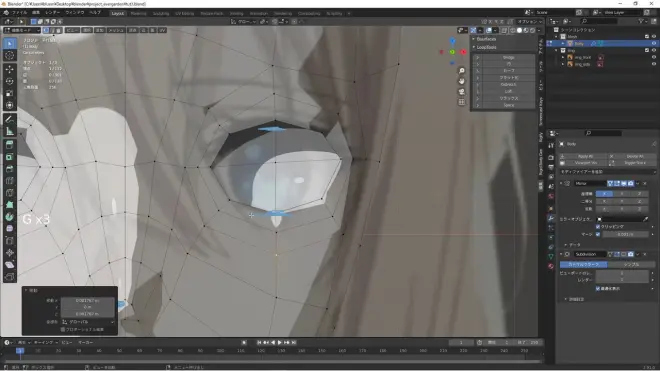Select the Loop Cut tool
660x371 pixels.
click(x=10, y=181)
